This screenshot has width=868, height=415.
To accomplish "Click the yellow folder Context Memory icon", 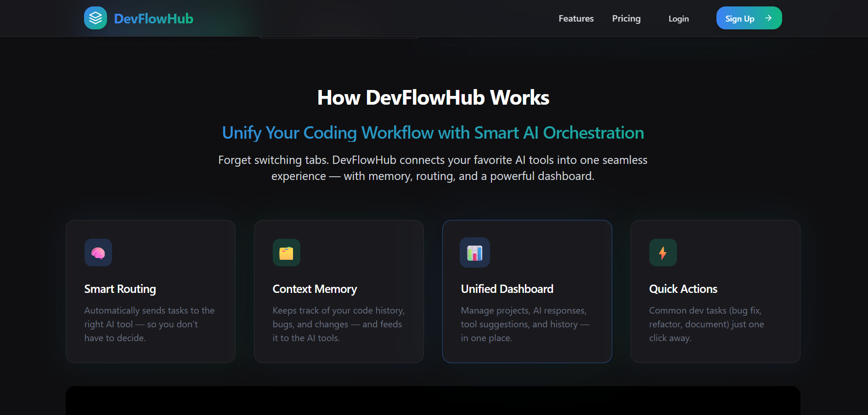I will [286, 252].
